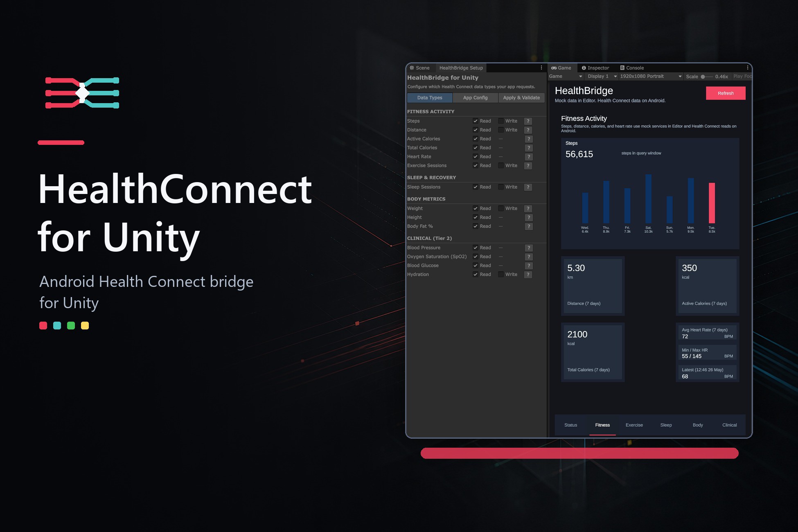Open the 1920x1080 Portrait resolution dropdown
Viewport: 798px width, 532px height.
tap(651, 77)
